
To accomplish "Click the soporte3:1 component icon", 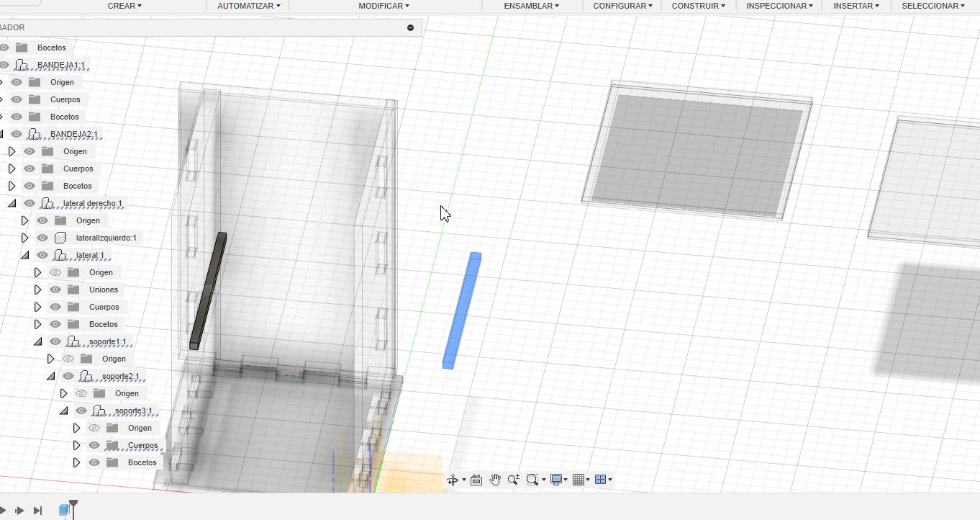I will click(99, 411).
